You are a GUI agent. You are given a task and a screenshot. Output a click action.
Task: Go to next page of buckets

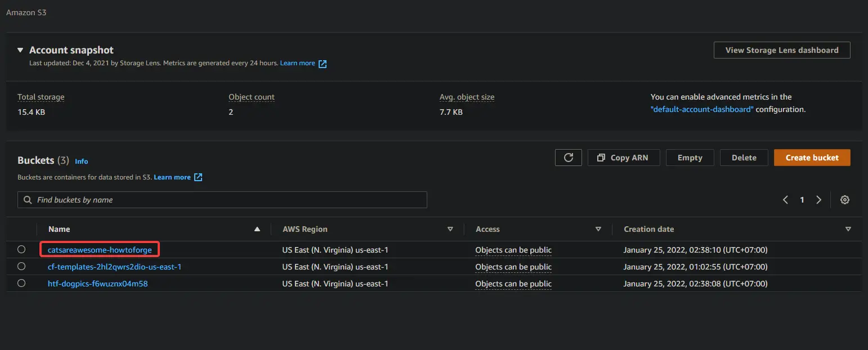819,199
